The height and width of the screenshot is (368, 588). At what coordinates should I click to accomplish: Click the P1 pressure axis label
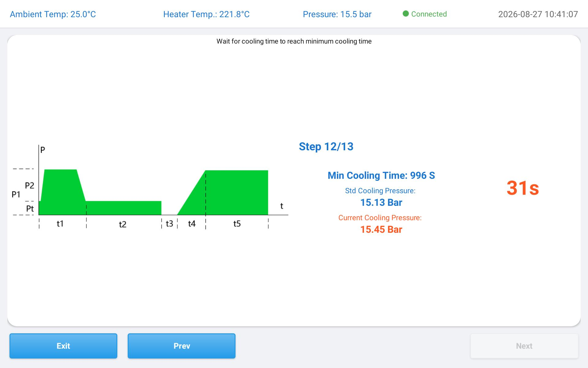16,194
